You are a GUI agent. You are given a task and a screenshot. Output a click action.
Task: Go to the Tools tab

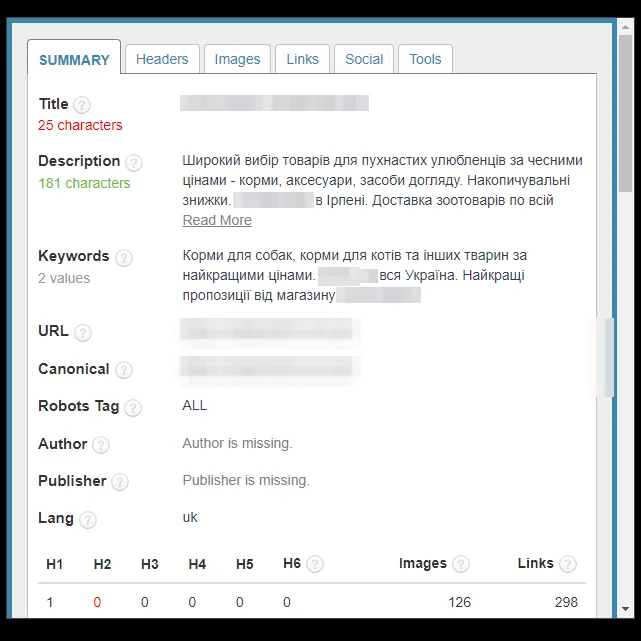click(425, 59)
